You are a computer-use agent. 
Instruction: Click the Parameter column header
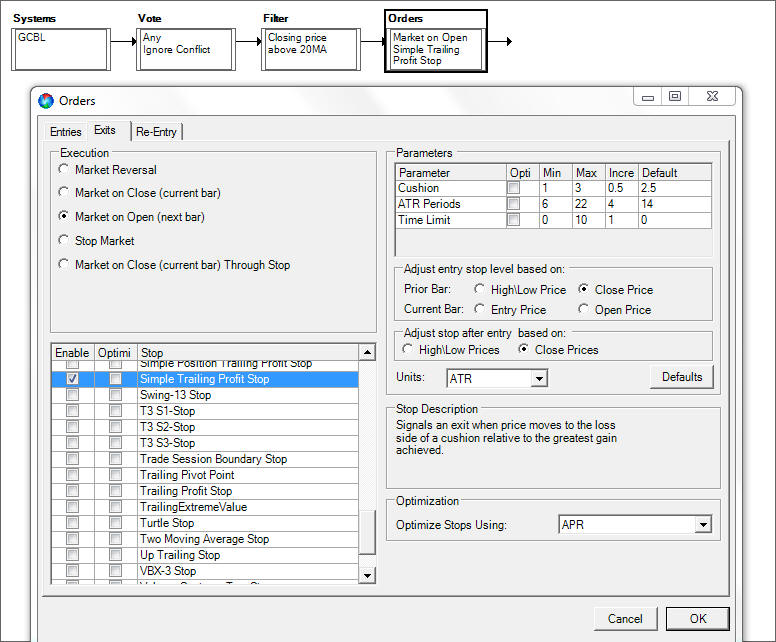pyautogui.click(x=451, y=173)
